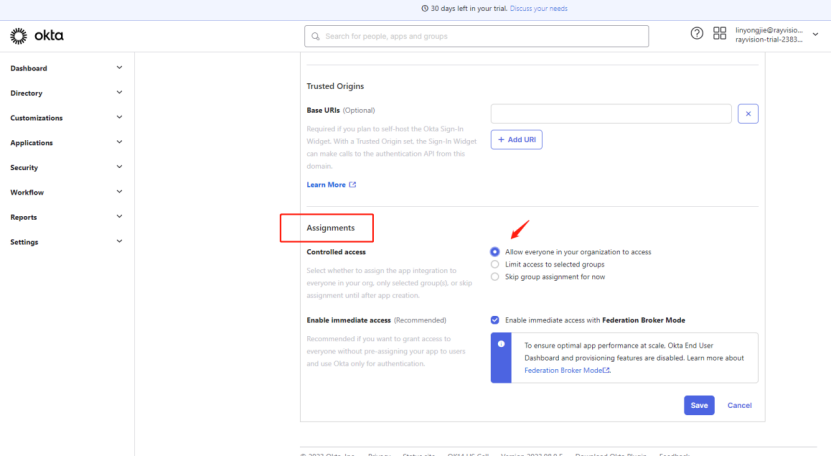Open Reports in the sidebar
Image resolution: width=831 pixels, height=456 pixels.
24,217
